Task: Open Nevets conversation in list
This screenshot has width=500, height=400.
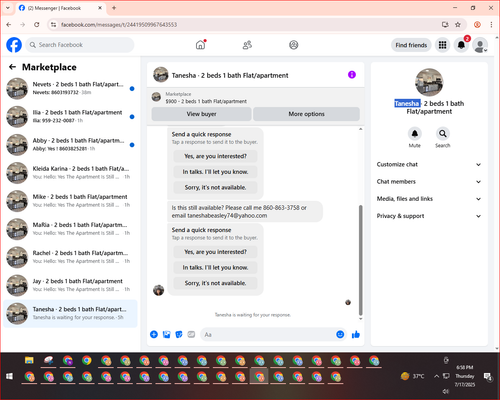Action: point(70,88)
